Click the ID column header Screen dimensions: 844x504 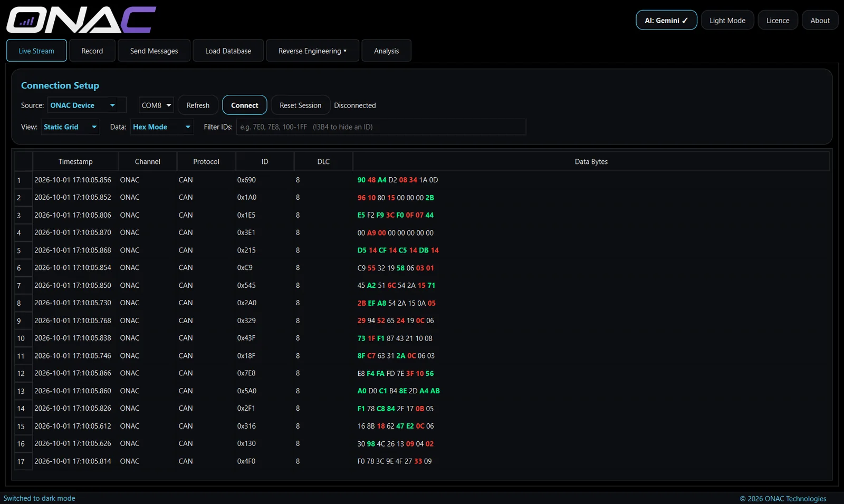[x=265, y=162]
